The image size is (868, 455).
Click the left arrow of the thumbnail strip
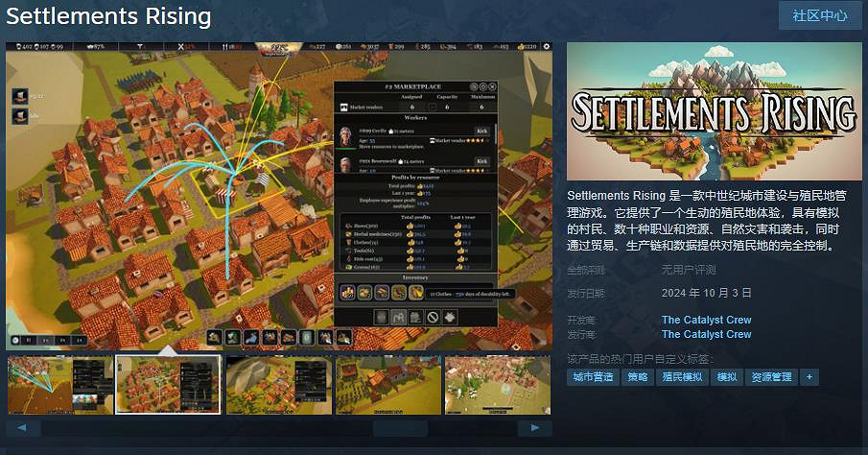click(23, 428)
